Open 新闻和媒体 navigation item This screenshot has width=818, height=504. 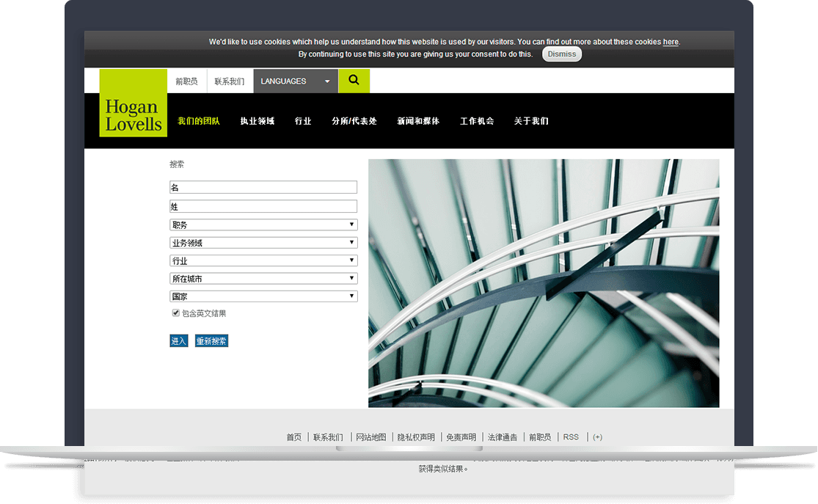[x=418, y=121]
